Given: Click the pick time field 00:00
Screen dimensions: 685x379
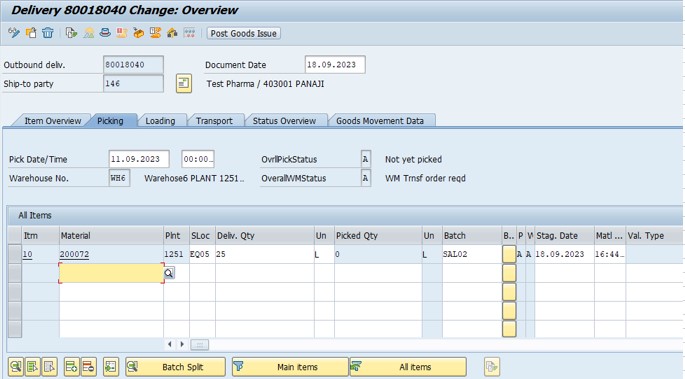Looking at the screenshot, I should 198,159.
